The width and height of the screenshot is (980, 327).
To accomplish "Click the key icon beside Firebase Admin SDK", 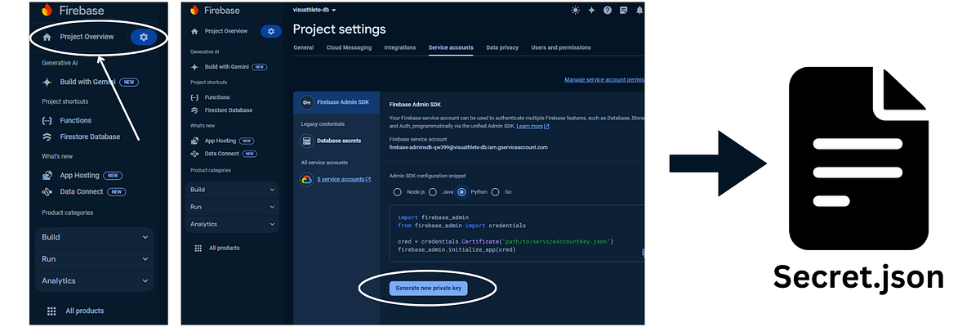I will pos(306,102).
